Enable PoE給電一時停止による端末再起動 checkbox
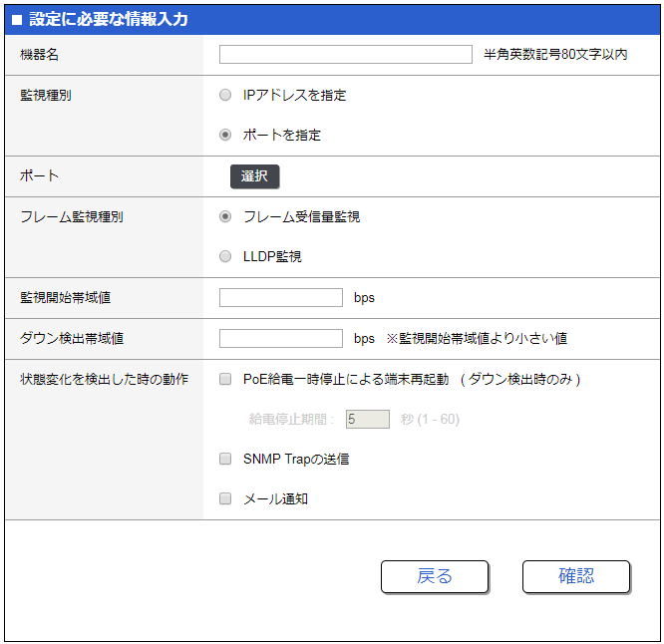664x644 pixels. (x=225, y=379)
